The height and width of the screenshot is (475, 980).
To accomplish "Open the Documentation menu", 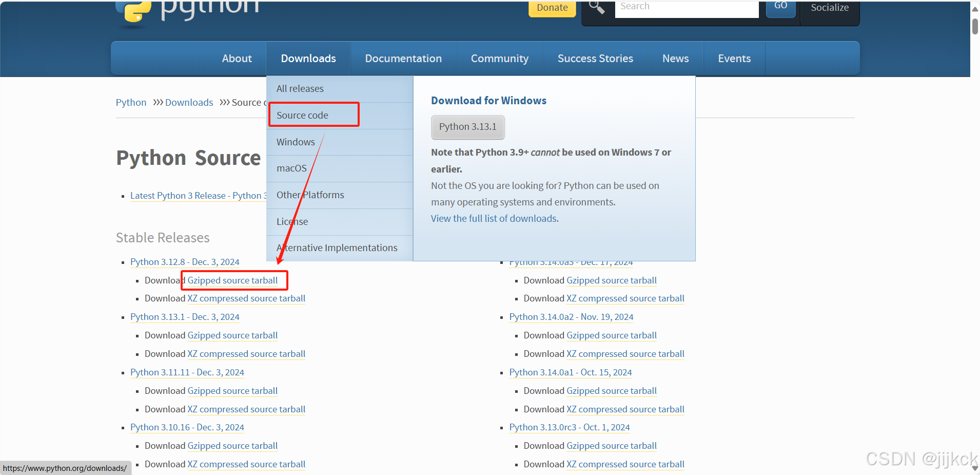I will [403, 58].
